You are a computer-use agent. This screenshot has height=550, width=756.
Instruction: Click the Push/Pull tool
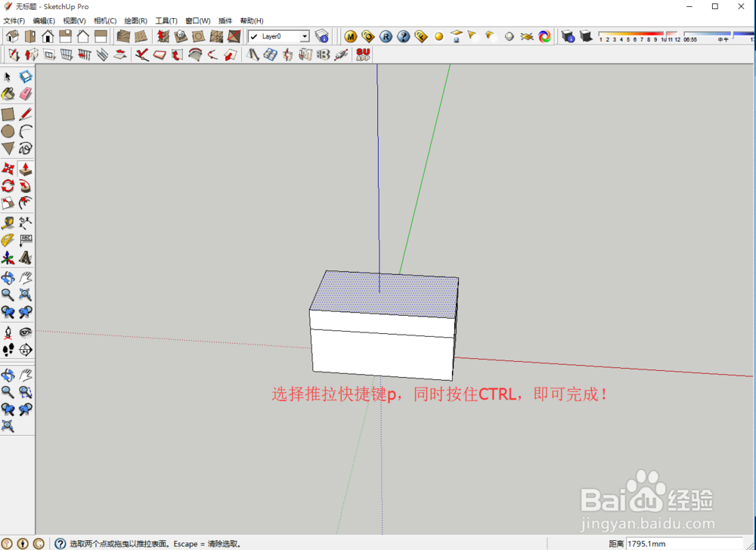click(26, 168)
